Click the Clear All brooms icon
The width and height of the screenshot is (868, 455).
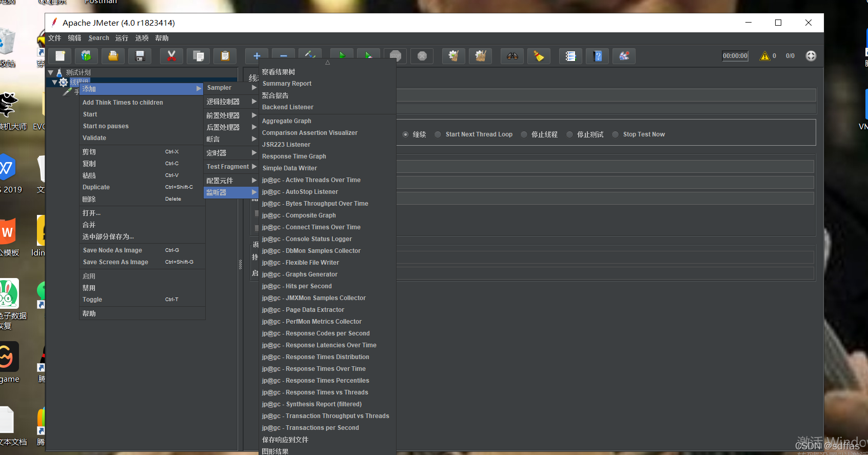pyautogui.click(x=480, y=56)
